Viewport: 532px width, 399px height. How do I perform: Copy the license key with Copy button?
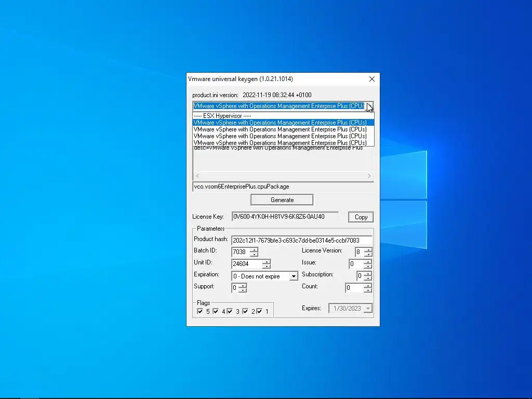[361, 217]
